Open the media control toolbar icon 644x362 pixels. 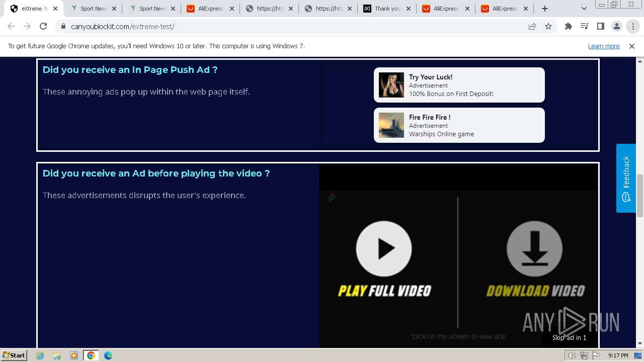(584, 26)
